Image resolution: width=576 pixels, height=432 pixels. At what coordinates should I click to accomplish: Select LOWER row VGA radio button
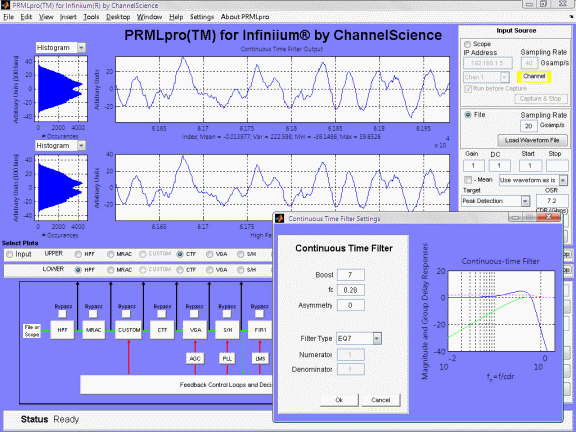point(209,270)
